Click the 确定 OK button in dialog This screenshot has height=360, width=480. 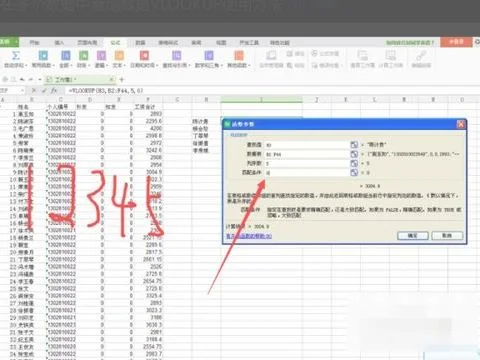(x=413, y=236)
